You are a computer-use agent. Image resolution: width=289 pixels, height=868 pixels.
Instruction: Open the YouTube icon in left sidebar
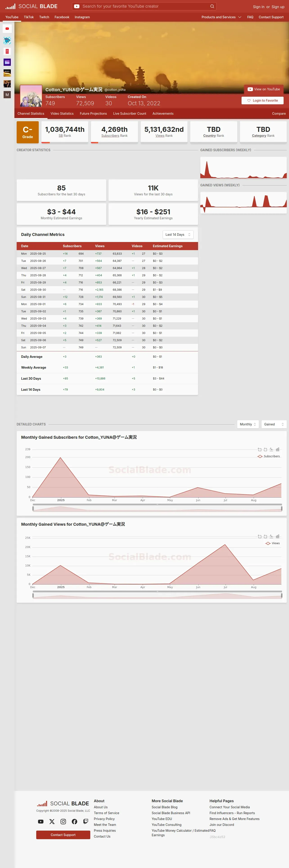7,29
